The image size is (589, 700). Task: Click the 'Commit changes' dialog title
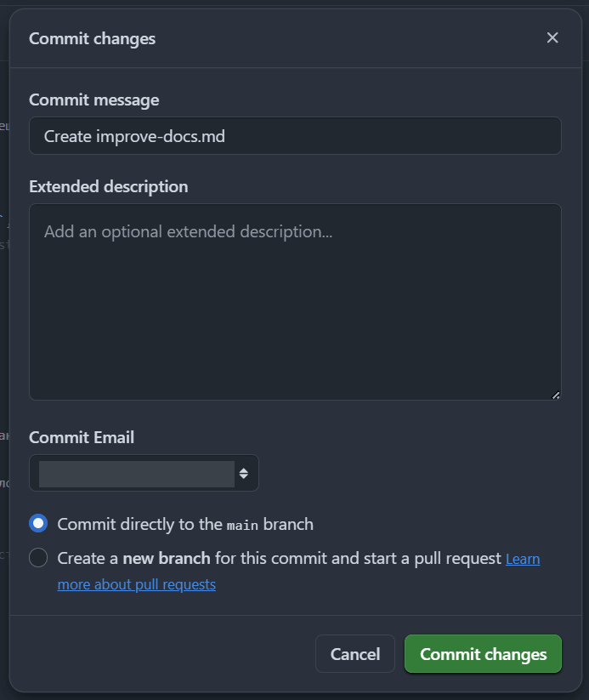(93, 39)
